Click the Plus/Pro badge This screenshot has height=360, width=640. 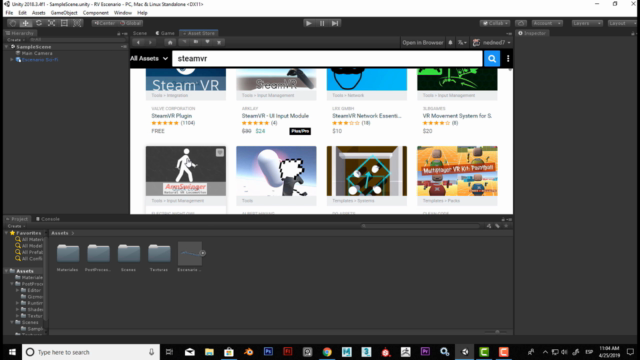[x=300, y=131]
